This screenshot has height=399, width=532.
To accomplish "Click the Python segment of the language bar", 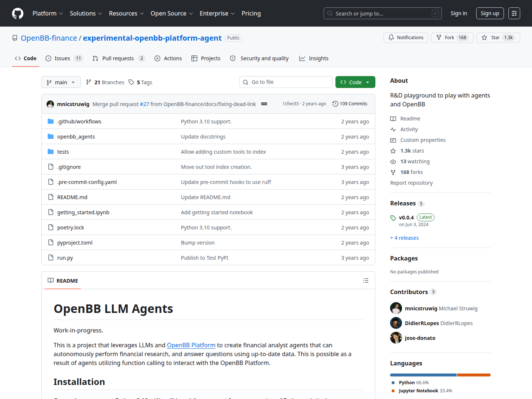I will (423, 375).
